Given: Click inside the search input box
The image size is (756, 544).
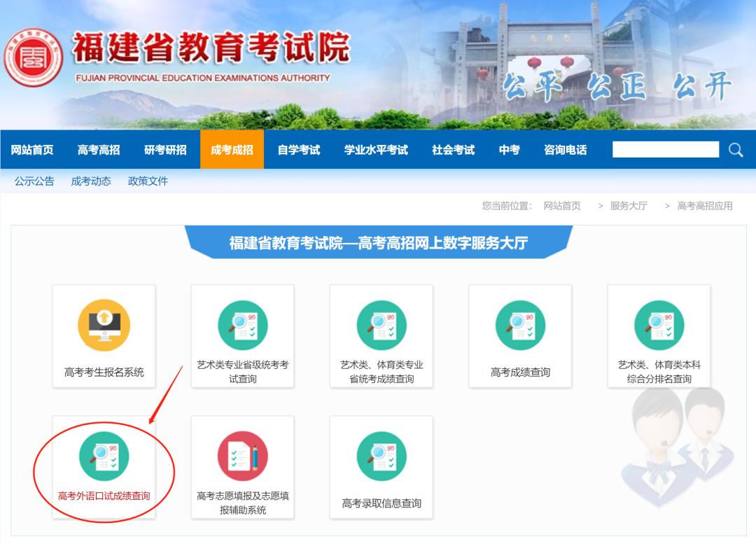Looking at the screenshot, I should [665, 149].
